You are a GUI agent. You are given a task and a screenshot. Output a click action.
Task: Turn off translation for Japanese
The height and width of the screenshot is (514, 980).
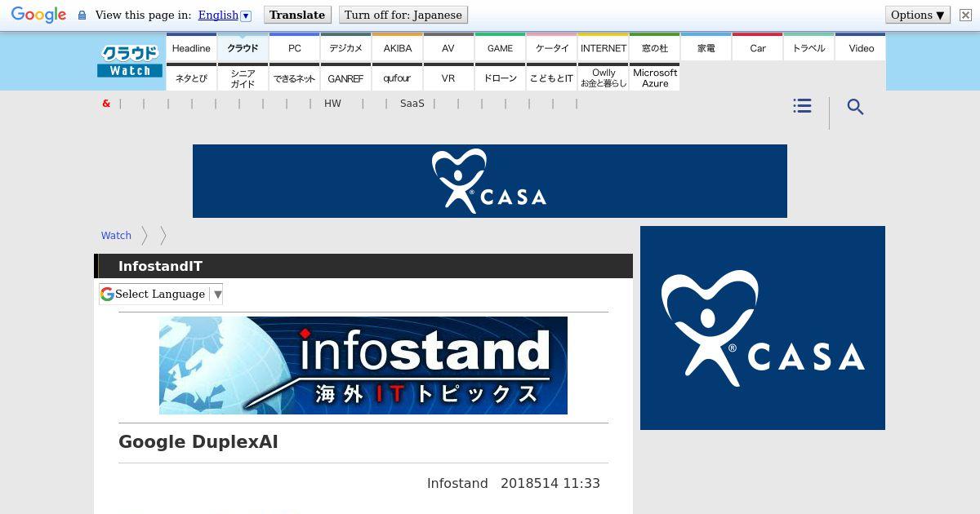pyautogui.click(x=403, y=15)
